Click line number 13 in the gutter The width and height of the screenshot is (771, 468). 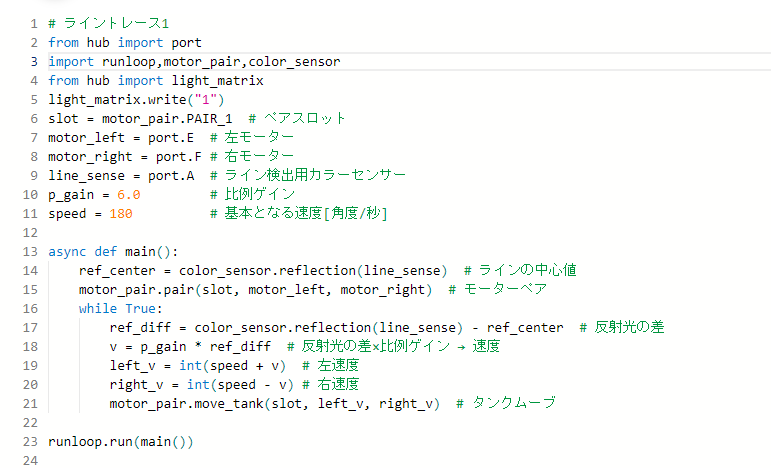pyautogui.click(x=30, y=252)
